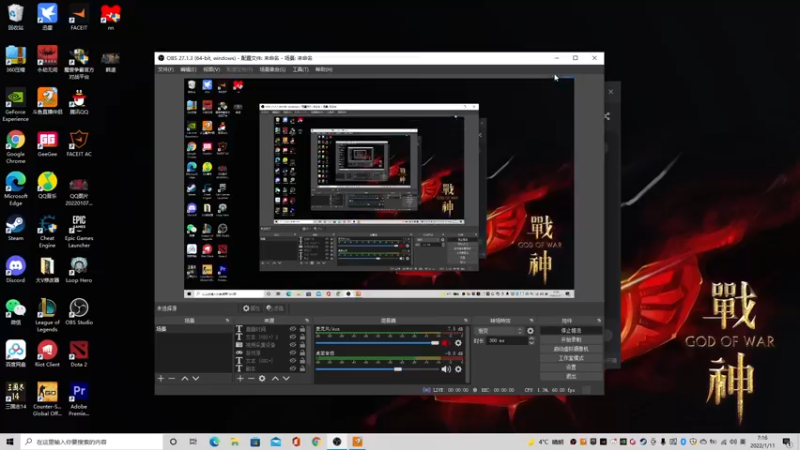Open Dota 2 desktop shortcut
The height and width of the screenshot is (450, 800).
point(79,355)
